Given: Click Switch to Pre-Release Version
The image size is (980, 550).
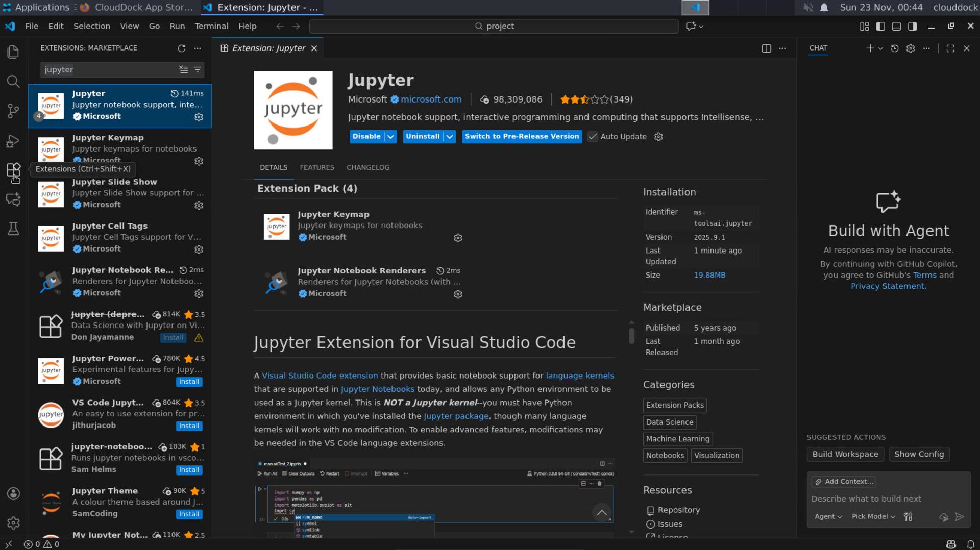Looking at the screenshot, I should click(x=522, y=137).
